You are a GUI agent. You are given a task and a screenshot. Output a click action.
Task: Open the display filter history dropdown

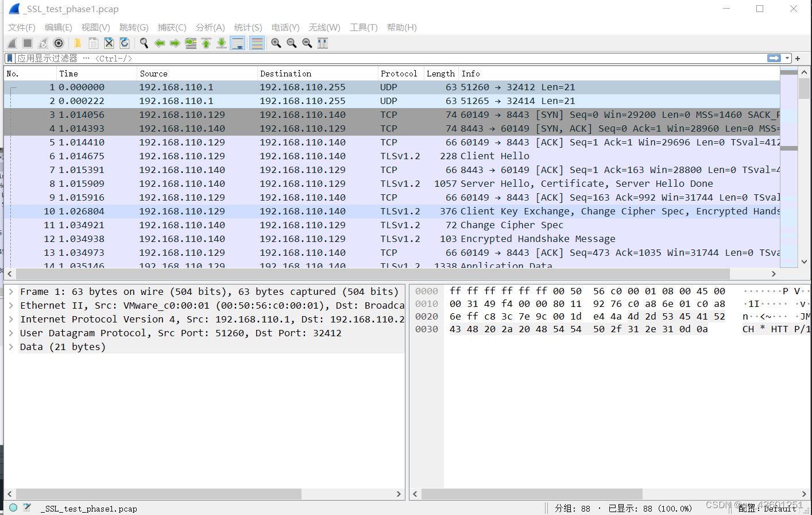787,58
